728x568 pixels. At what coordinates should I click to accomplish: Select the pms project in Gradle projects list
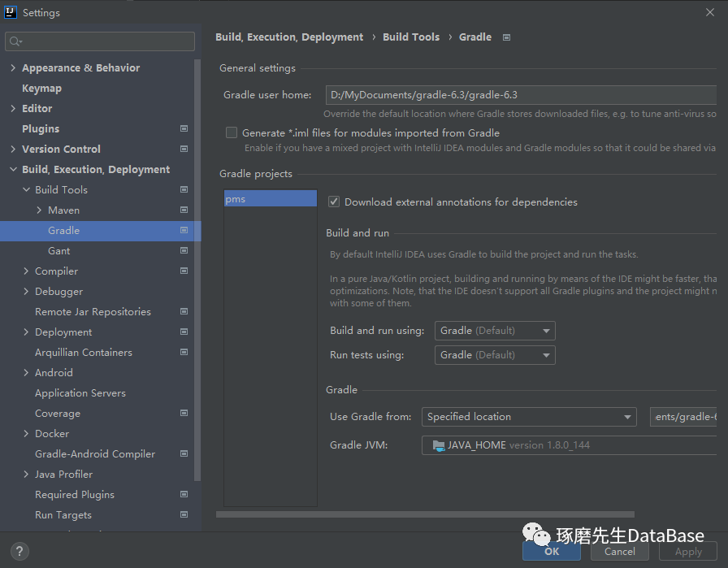coord(271,199)
